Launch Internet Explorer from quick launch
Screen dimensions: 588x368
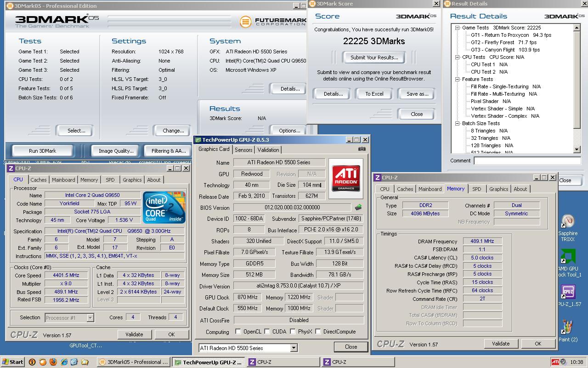64,362
